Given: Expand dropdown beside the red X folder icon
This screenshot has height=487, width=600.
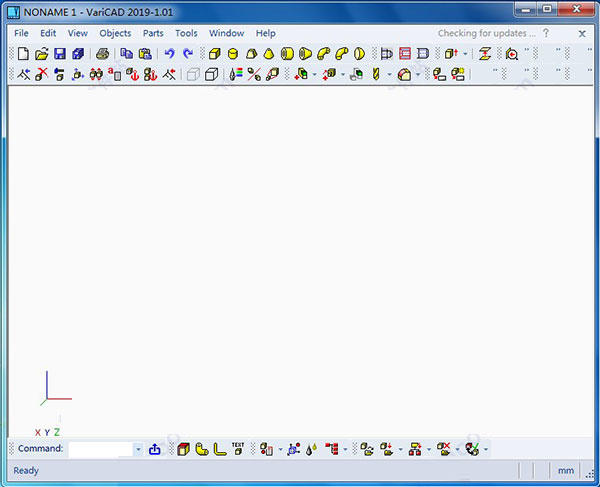Looking at the screenshot, I should click(458, 449).
